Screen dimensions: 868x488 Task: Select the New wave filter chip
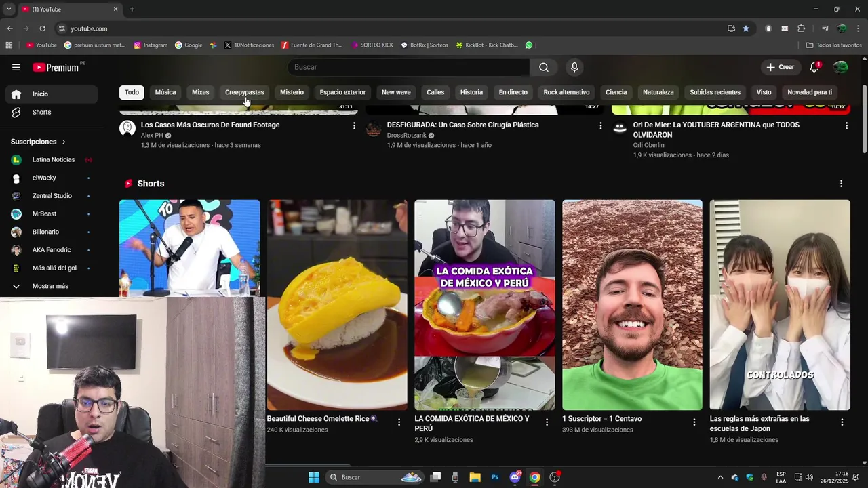pyautogui.click(x=396, y=92)
